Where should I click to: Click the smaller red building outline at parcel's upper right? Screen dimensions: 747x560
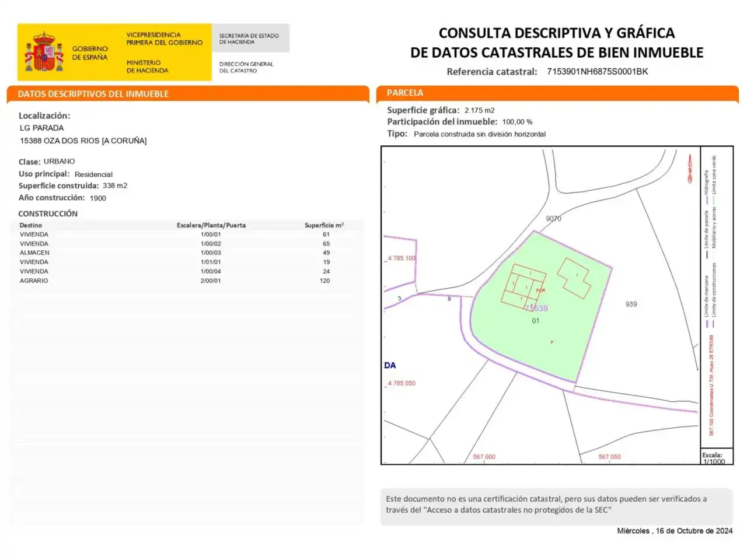pos(574,278)
